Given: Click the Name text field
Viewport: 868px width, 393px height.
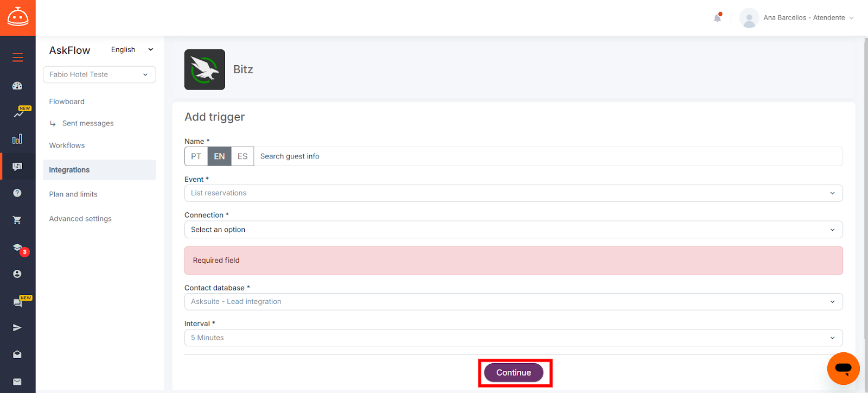Looking at the screenshot, I should click(548, 156).
